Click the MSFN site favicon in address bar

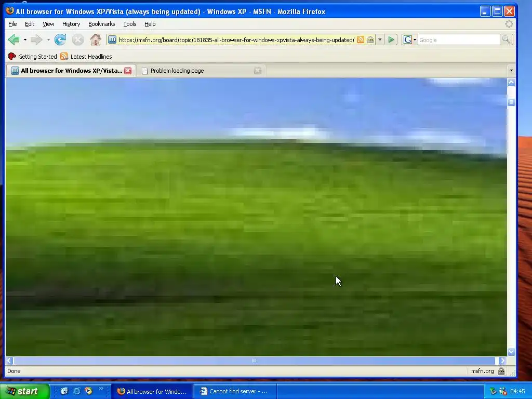tap(112, 39)
